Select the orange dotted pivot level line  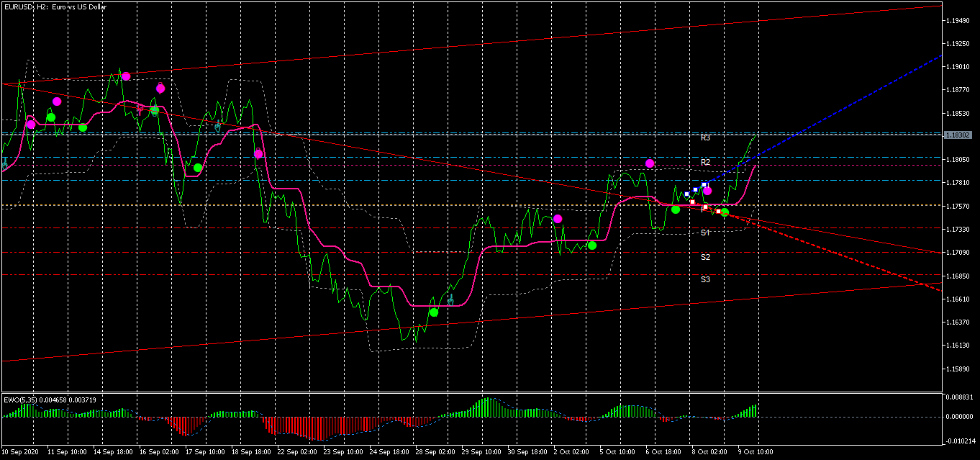(471, 205)
